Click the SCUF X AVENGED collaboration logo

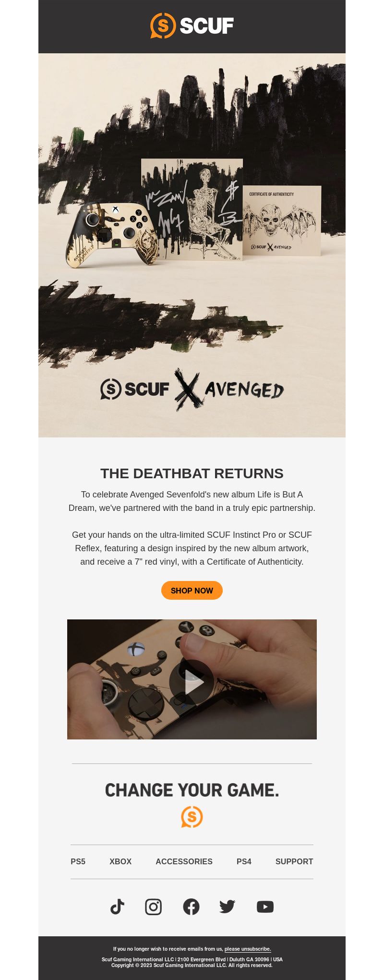(192, 389)
